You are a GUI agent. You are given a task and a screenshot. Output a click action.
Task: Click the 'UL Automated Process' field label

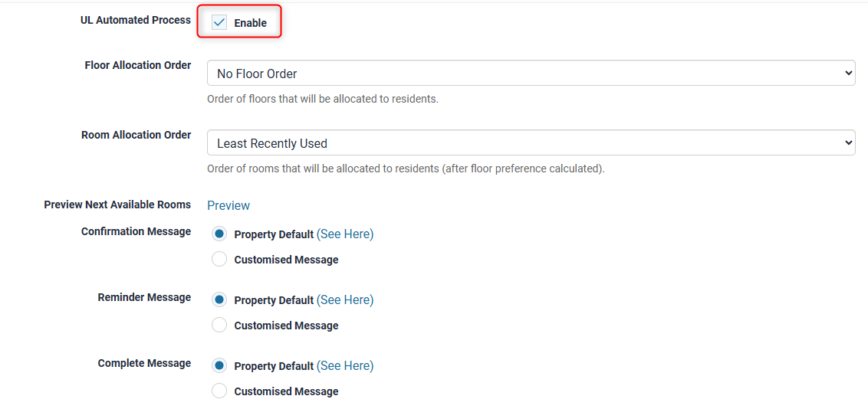click(x=136, y=21)
